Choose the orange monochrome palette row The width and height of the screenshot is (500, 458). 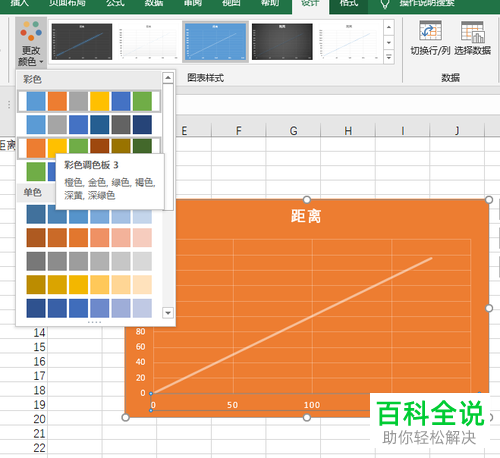(x=89, y=237)
